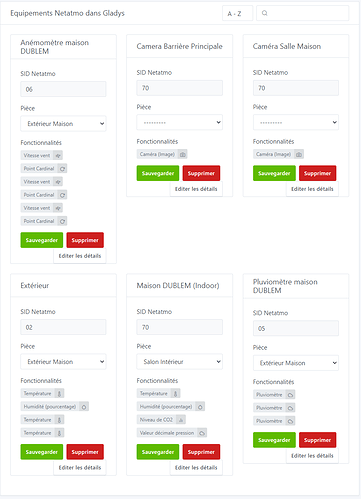The width and height of the screenshot is (361, 499).
Task: Click SID Netatmo field showing 02
Action: 63,327
